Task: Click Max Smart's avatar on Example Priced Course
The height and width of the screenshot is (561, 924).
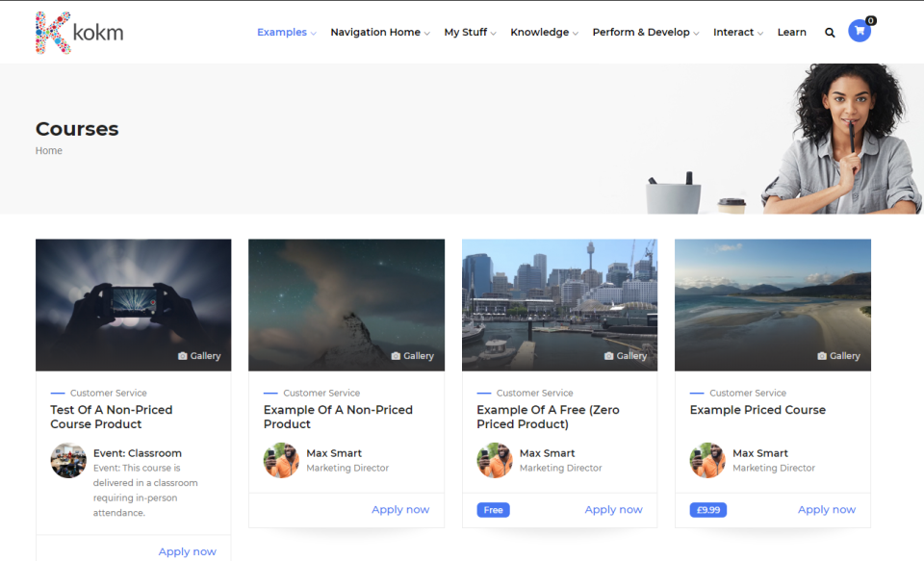Action: (x=706, y=460)
